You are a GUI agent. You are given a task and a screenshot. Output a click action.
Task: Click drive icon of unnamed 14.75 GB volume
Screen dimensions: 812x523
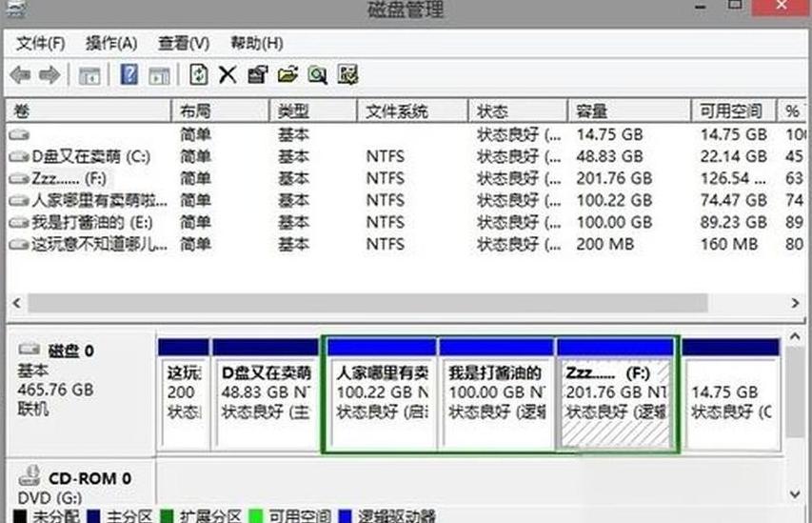pyautogui.click(x=19, y=134)
